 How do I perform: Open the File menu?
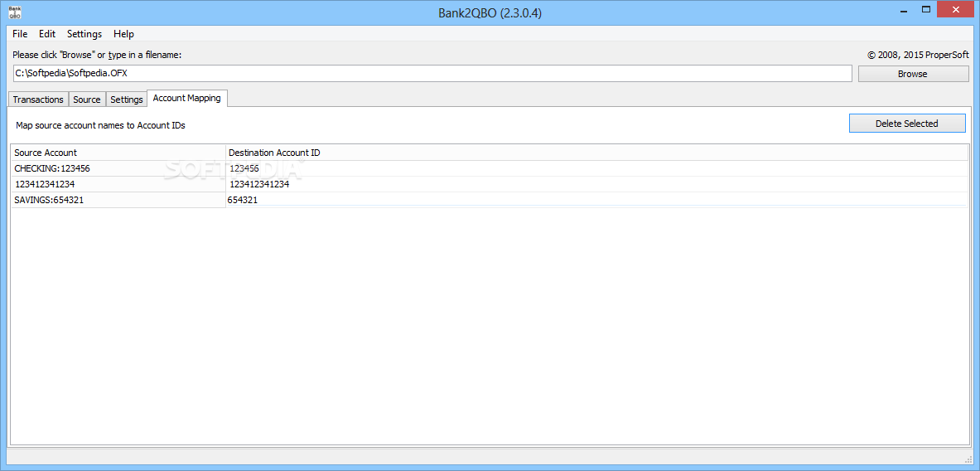(19, 34)
